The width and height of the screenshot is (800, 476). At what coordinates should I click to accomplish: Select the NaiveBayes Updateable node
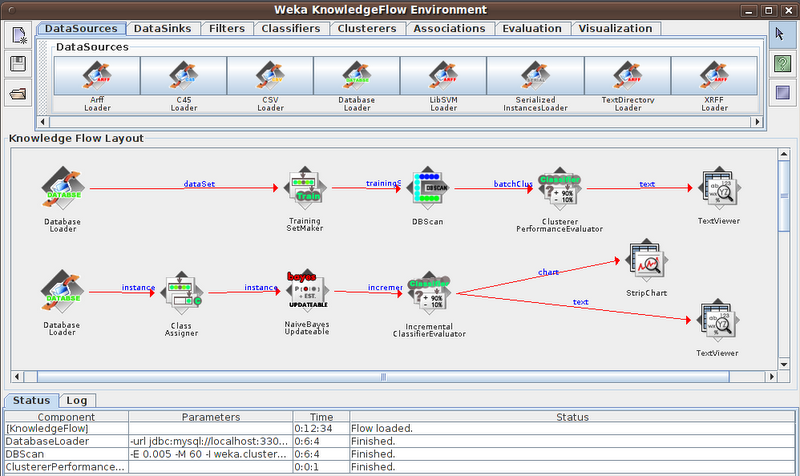point(307,291)
